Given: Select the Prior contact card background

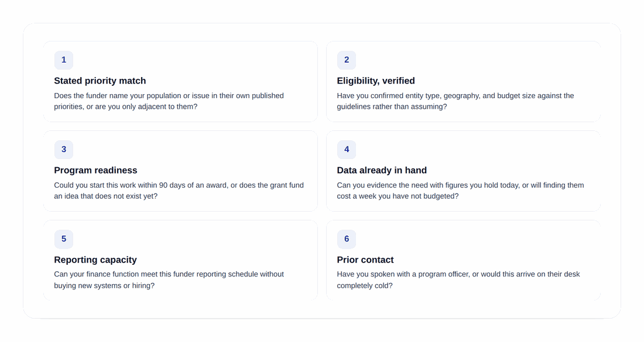Looking at the screenshot, I should [463, 260].
